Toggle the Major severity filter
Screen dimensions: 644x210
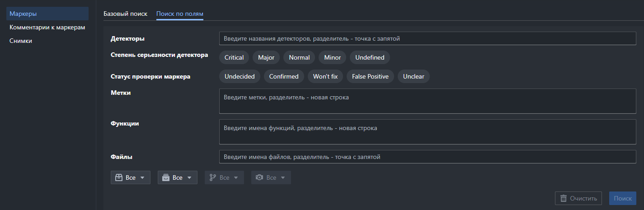266,57
